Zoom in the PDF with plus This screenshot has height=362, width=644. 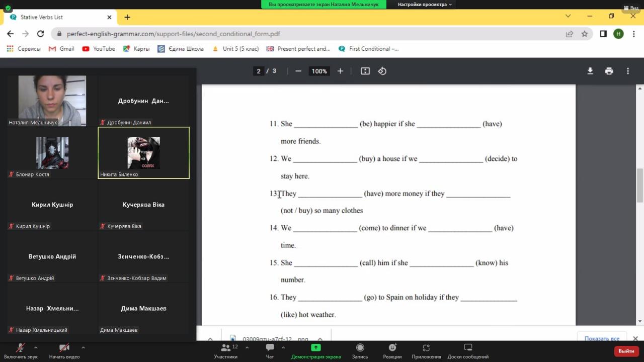tap(340, 71)
